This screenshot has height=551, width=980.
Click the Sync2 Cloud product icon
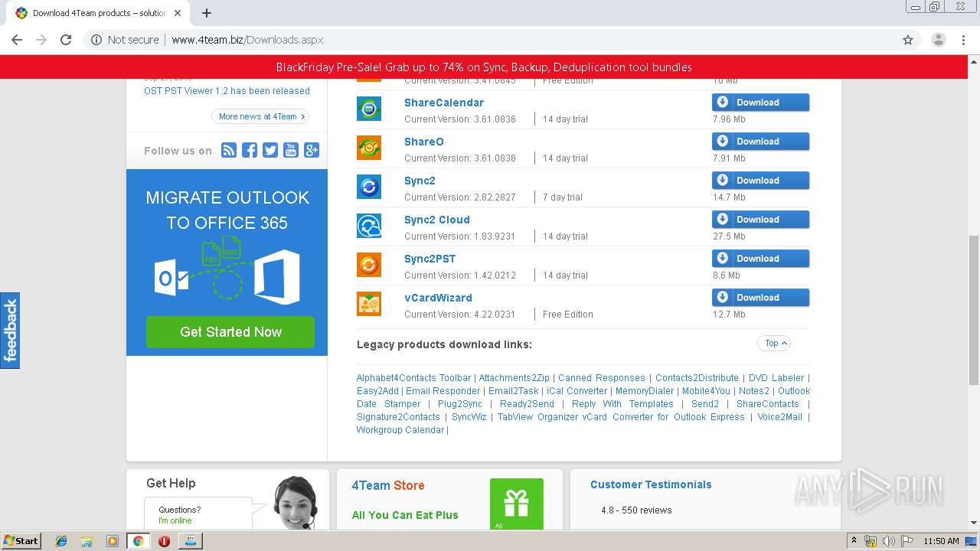click(369, 226)
